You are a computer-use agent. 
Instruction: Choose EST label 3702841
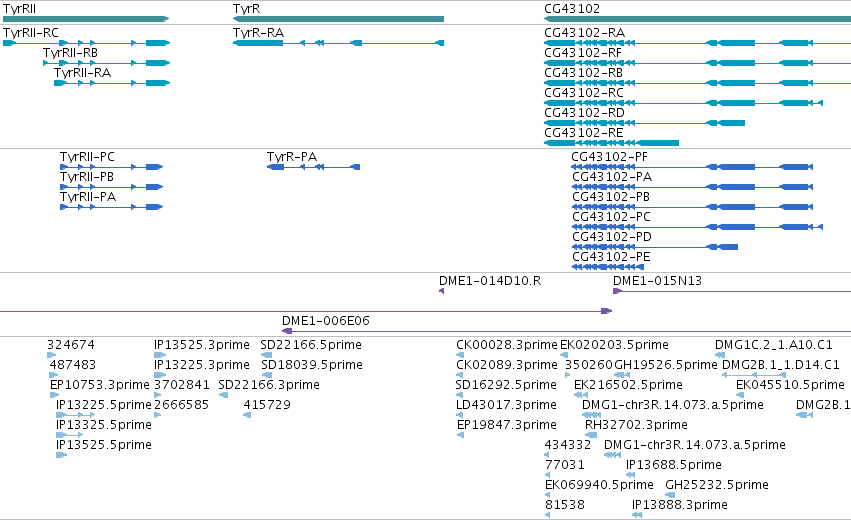182,385
